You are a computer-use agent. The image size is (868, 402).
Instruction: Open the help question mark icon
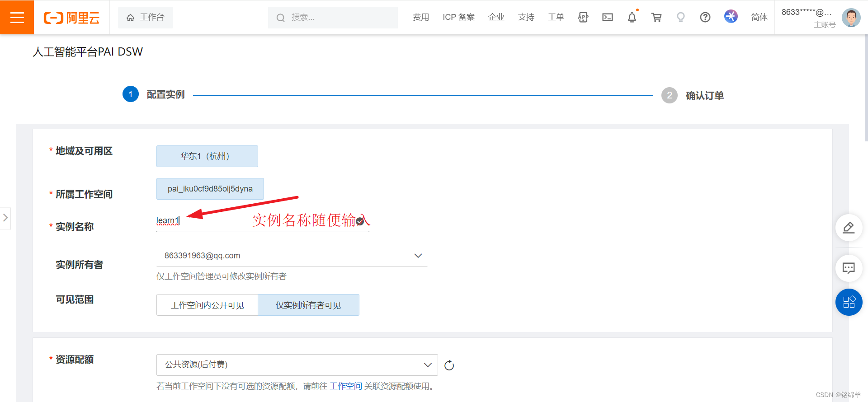pos(705,17)
